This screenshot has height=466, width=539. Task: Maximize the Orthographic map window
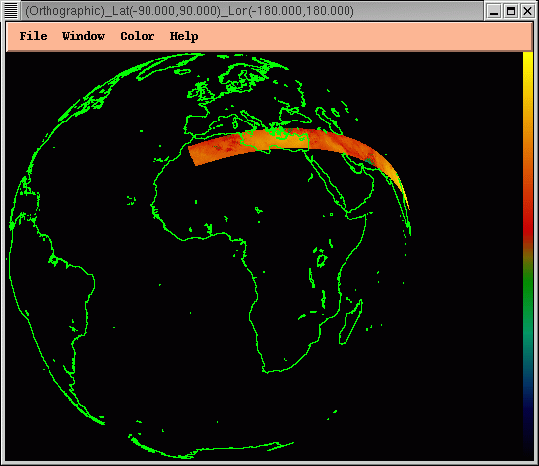click(x=511, y=11)
